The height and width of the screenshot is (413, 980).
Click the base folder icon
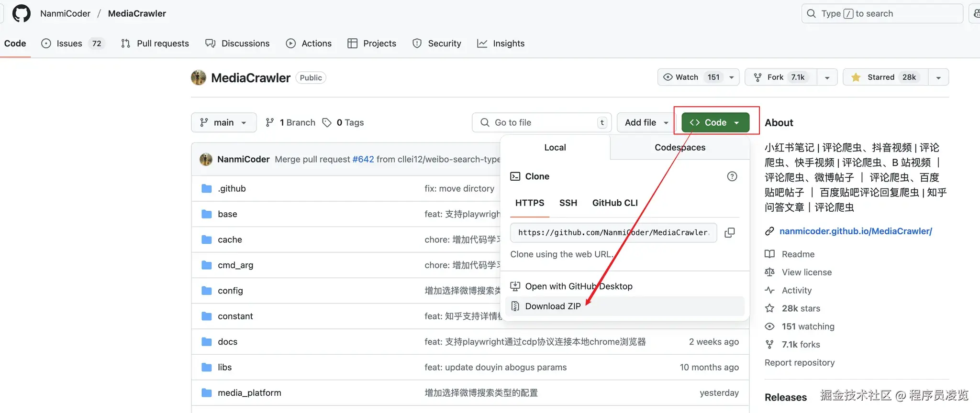pos(207,214)
